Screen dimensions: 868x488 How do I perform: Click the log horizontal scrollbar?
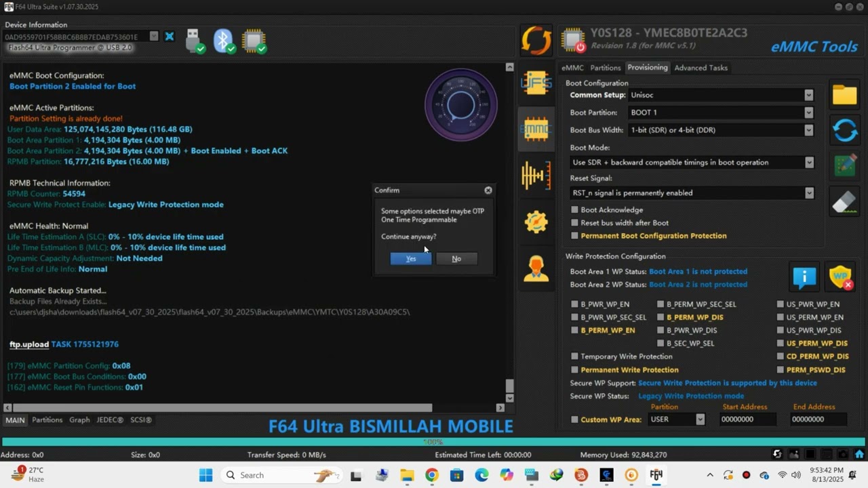click(x=222, y=408)
